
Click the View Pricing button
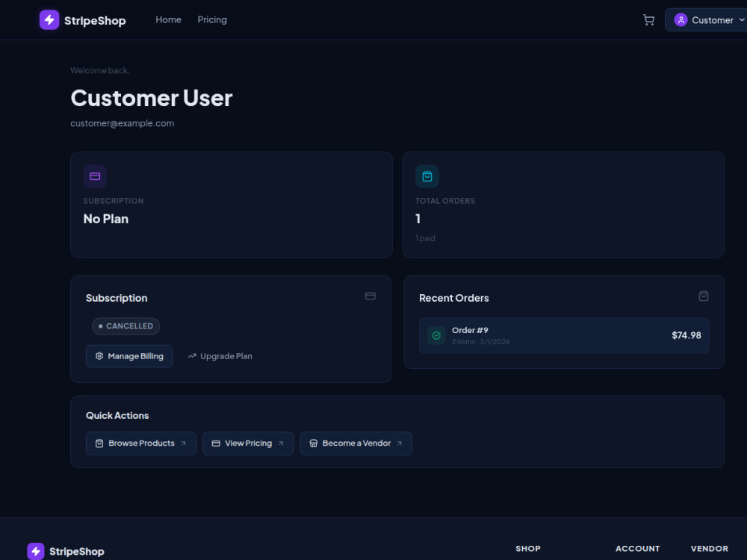248,444
